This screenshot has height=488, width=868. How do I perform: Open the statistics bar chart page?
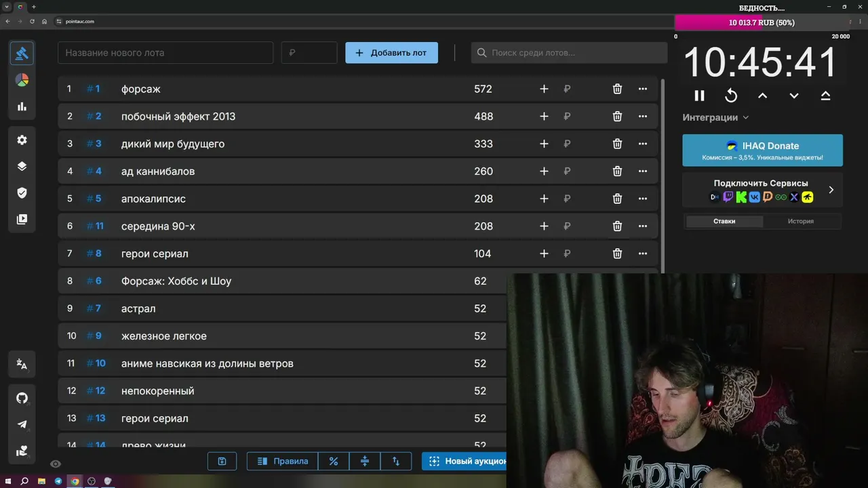click(22, 106)
